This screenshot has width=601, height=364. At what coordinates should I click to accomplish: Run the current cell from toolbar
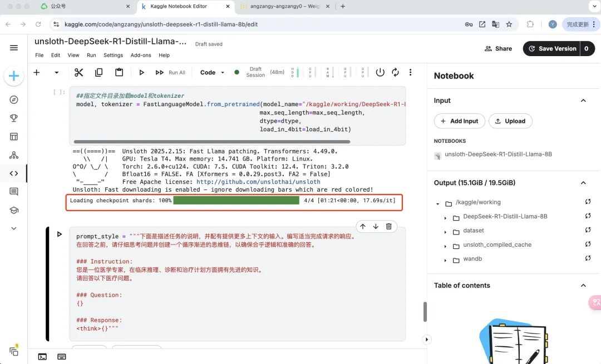(141, 72)
